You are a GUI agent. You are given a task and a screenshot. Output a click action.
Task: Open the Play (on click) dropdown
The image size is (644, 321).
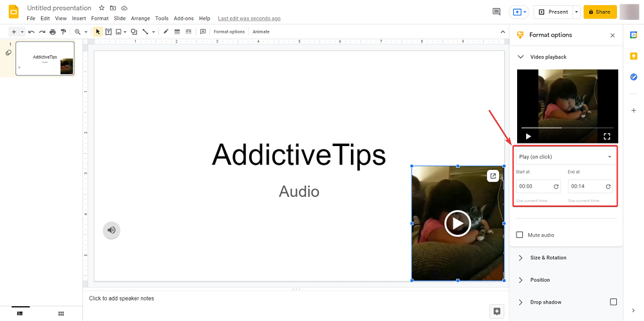pos(565,156)
